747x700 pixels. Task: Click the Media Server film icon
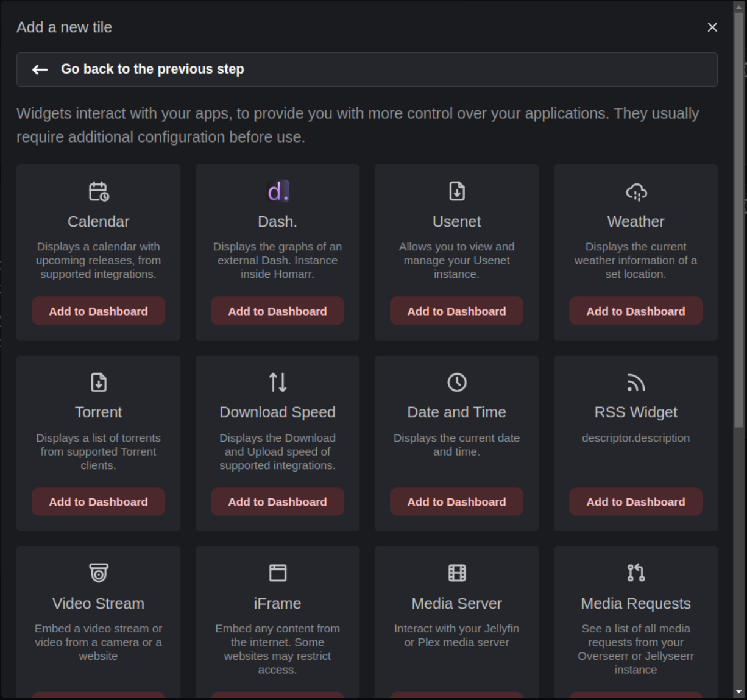click(x=456, y=573)
